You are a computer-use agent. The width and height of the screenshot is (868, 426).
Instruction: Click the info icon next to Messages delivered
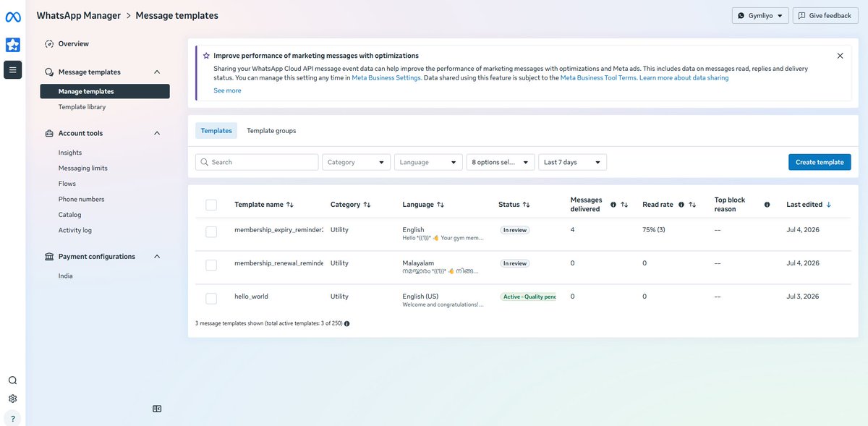[613, 205]
